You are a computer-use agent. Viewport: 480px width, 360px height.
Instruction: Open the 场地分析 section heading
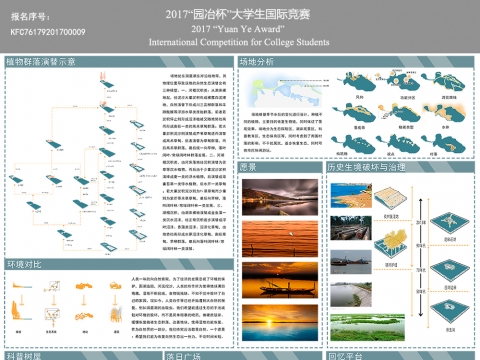click(x=257, y=62)
